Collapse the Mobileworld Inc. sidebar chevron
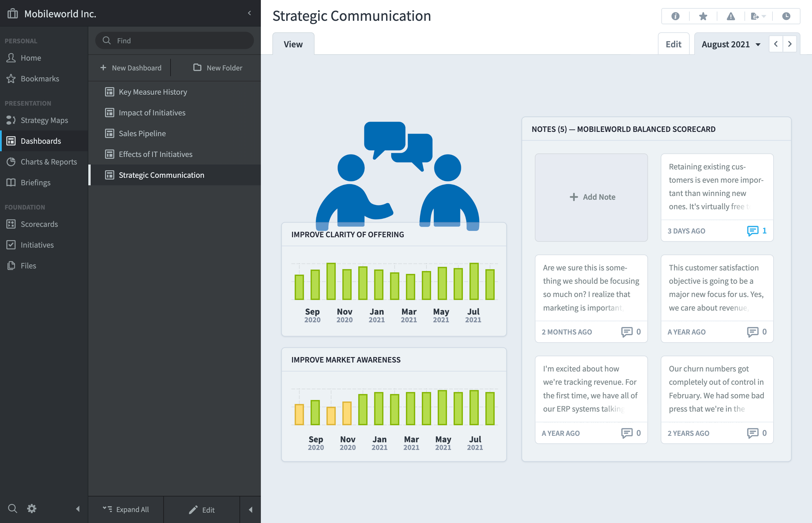The width and height of the screenshot is (812, 523). (x=250, y=13)
